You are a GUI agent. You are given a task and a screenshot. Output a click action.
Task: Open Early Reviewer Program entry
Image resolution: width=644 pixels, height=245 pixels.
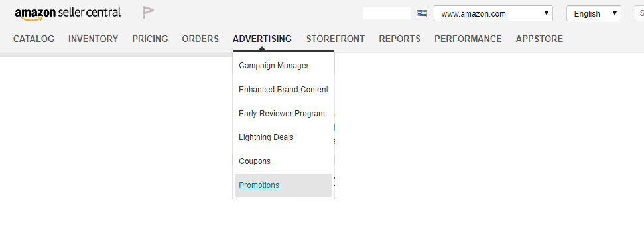[x=283, y=114]
